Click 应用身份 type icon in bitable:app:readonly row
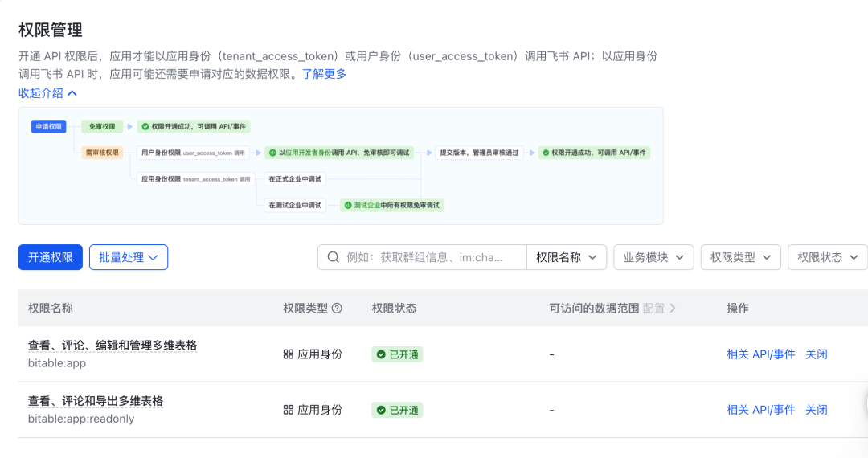This screenshot has width=868, height=458. (288, 410)
